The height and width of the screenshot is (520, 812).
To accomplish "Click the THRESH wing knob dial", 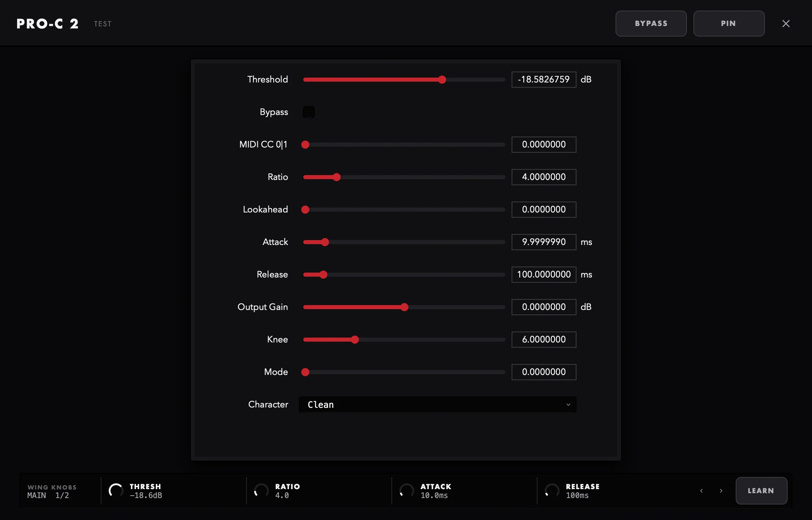I will coord(116,491).
